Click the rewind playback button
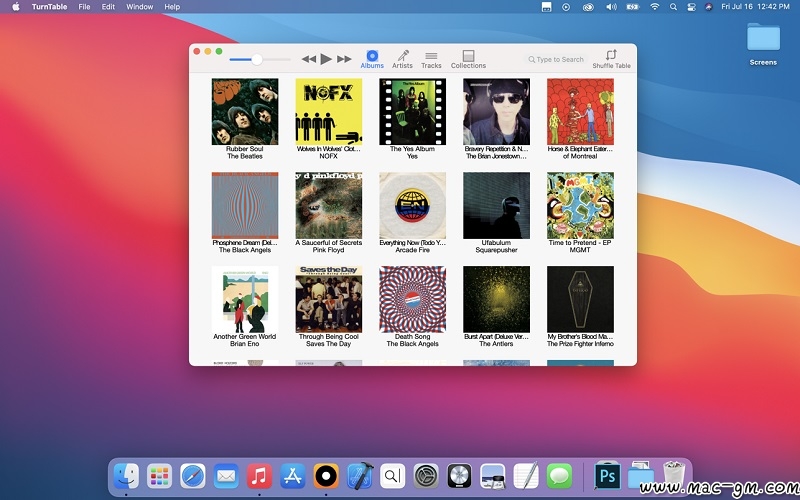 point(309,59)
